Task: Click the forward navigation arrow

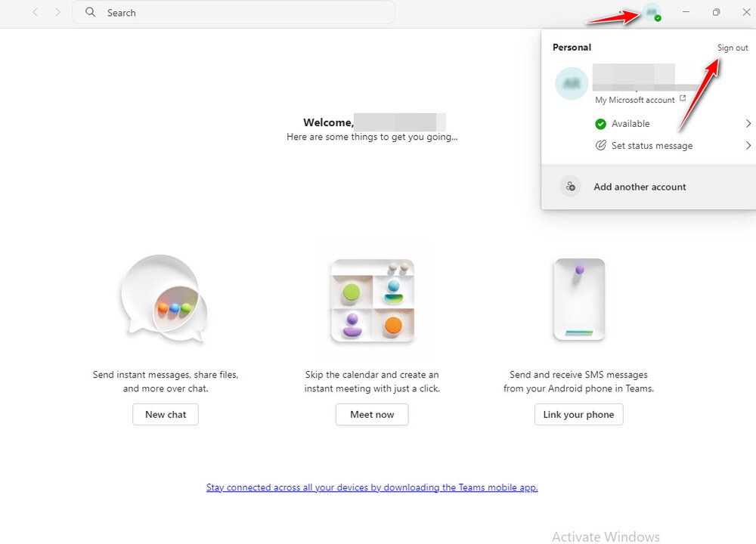Action: pos(58,13)
